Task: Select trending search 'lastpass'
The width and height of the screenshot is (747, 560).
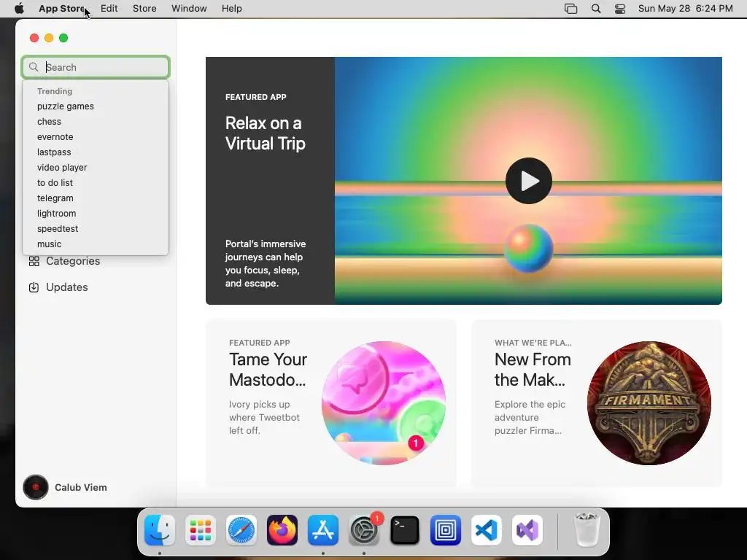Action: click(54, 152)
